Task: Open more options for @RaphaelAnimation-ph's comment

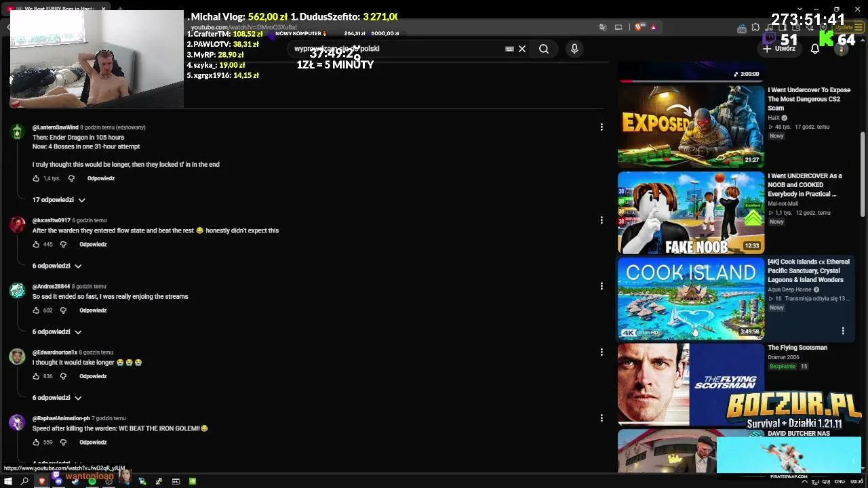Action: click(x=601, y=418)
